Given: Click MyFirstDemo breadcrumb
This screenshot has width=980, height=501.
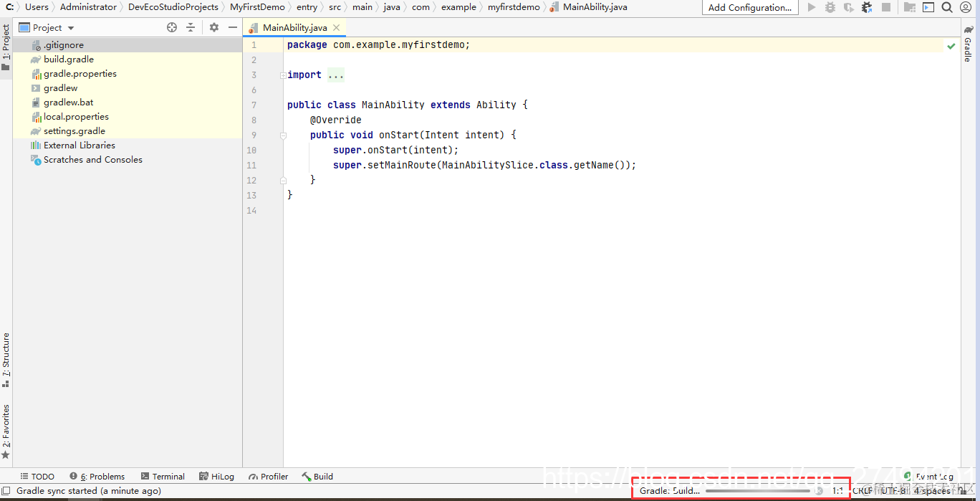Looking at the screenshot, I should pos(257,7).
